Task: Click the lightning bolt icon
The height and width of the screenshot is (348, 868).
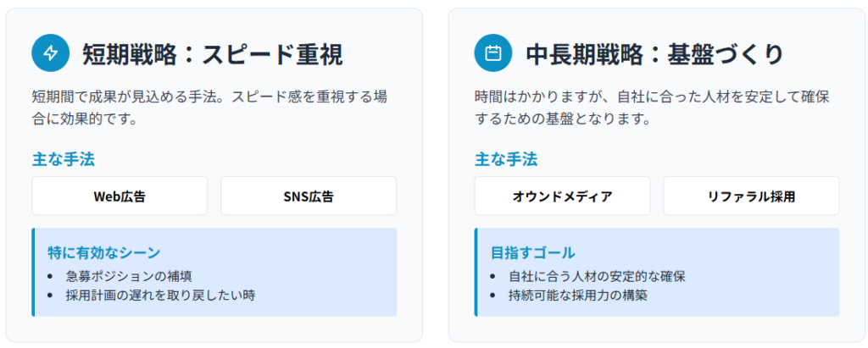Action: [x=50, y=53]
